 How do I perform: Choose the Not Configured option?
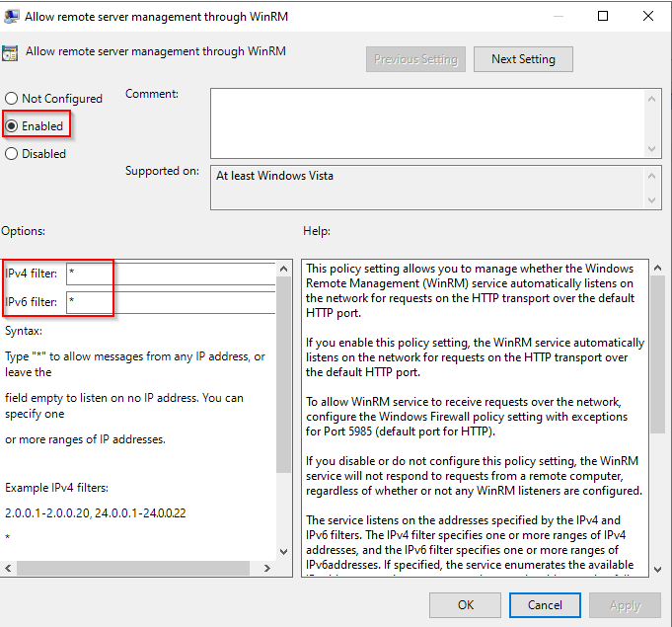[12, 99]
